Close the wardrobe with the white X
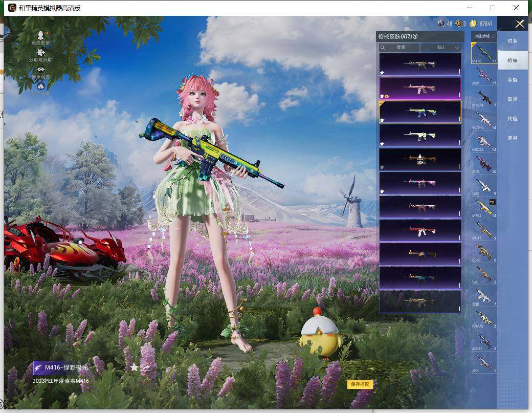The height and width of the screenshot is (413, 532). click(519, 24)
